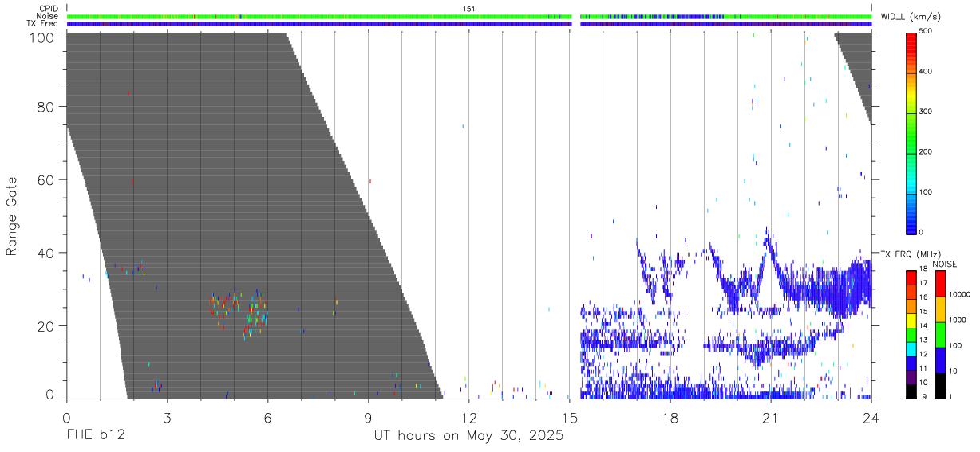980x452 pixels.
Task: Click the 200 label on width colorbar
Action: pyautogui.click(x=927, y=152)
